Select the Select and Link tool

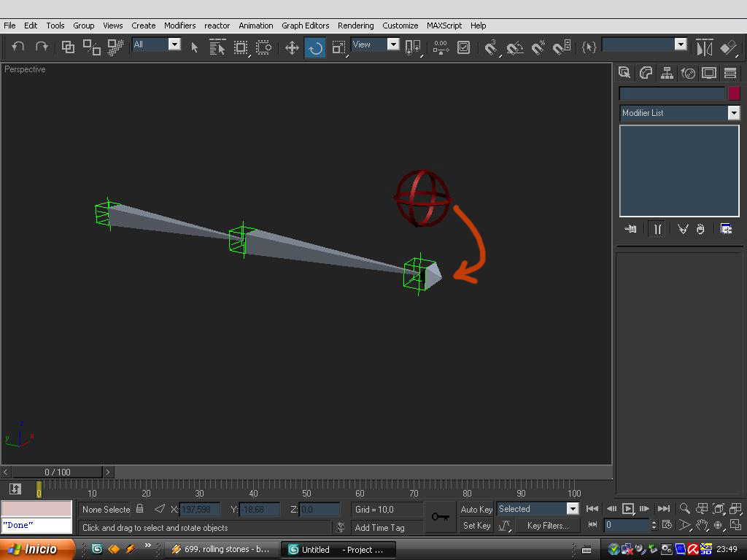(68, 47)
